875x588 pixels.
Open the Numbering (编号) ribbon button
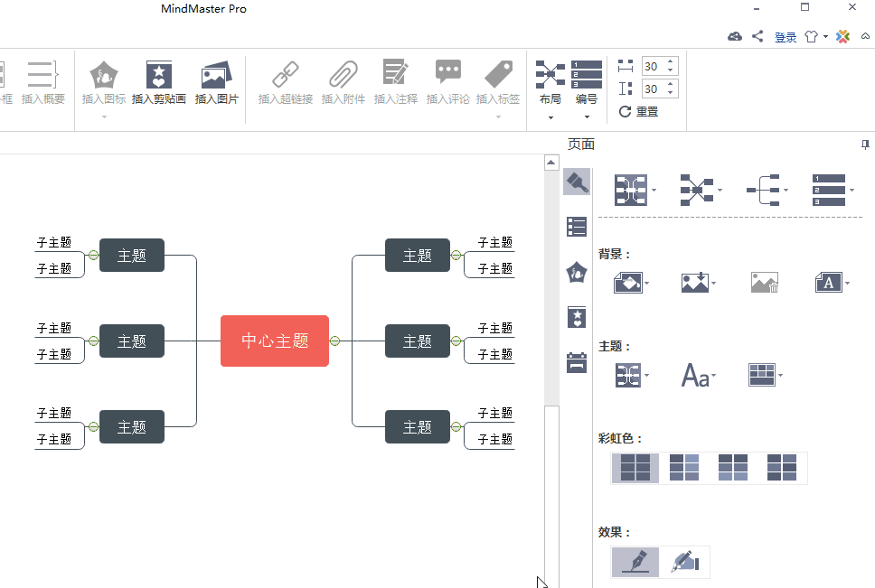coord(587,82)
